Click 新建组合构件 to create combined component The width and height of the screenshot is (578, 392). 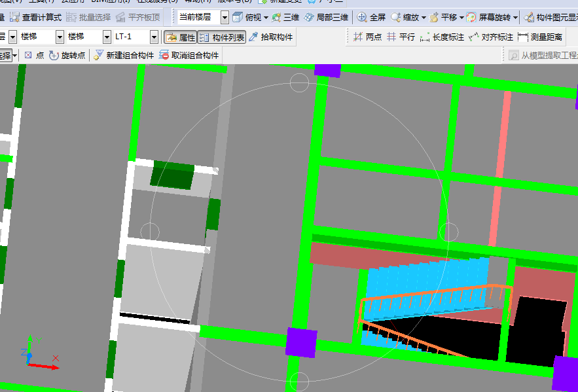click(x=124, y=55)
